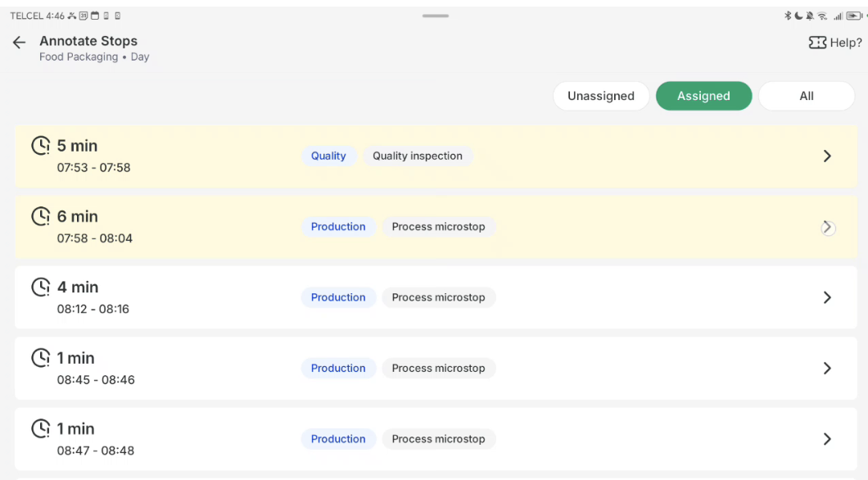Open the Help ticket icon

click(x=817, y=43)
